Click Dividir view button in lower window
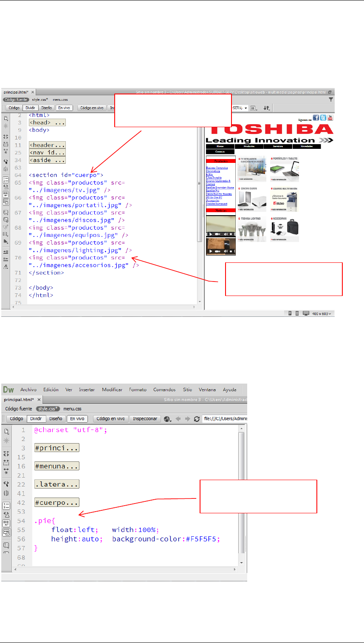The width and height of the screenshot is (364, 643). 36,419
